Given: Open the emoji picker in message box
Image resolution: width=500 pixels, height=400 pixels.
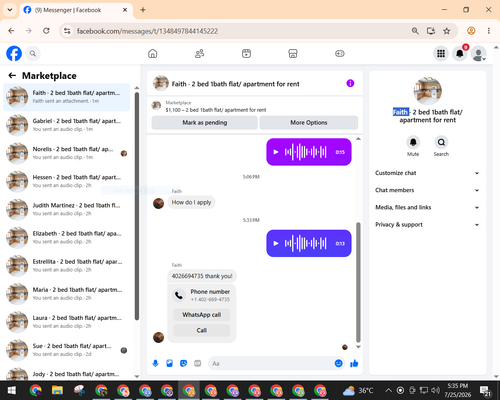Looking at the screenshot, I should 338,363.
